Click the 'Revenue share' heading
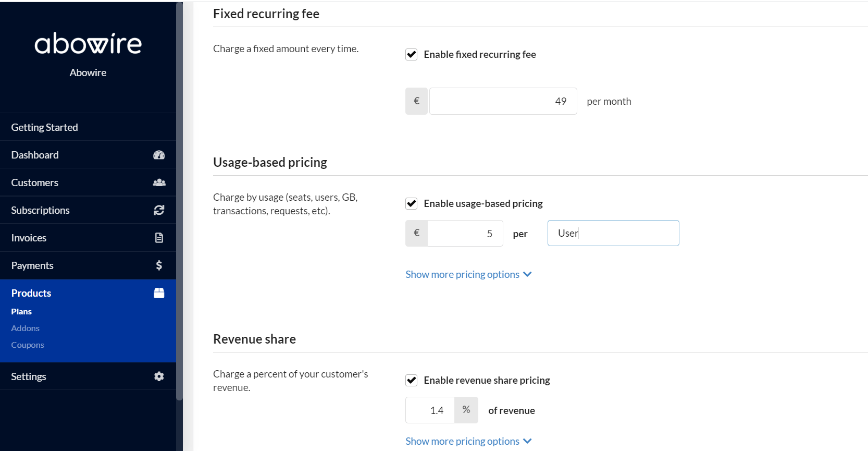 [x=254, y=339]
